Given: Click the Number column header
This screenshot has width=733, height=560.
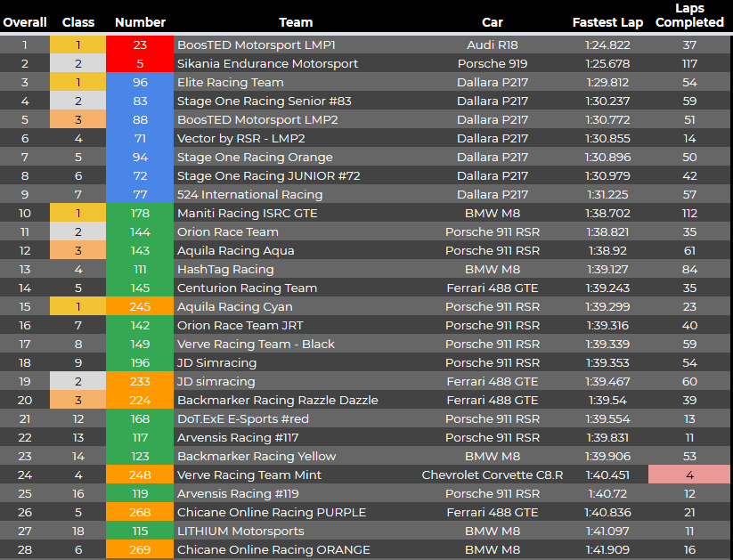Looking at the screenshot, I should [140, 22].
